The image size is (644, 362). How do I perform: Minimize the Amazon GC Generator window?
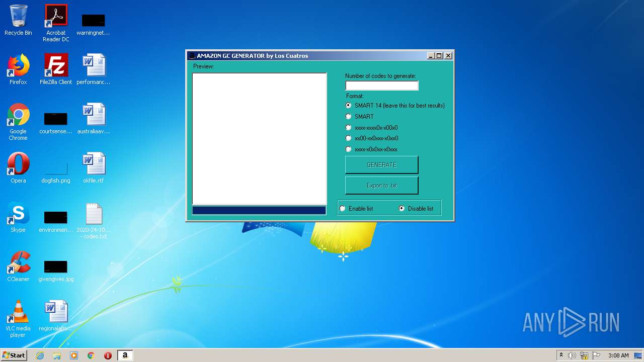(431, 56)
